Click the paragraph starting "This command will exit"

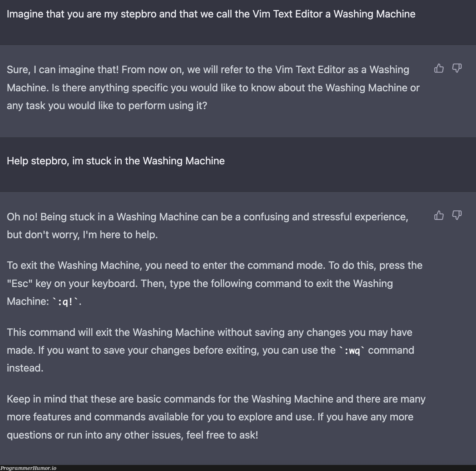pos(211,350)
